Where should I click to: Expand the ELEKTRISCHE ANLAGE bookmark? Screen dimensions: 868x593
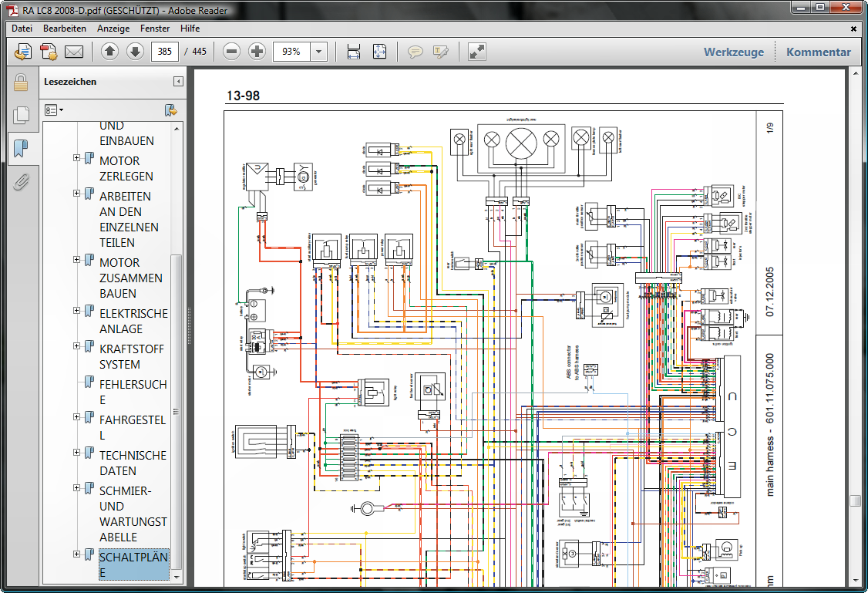[x=77, y=311]
